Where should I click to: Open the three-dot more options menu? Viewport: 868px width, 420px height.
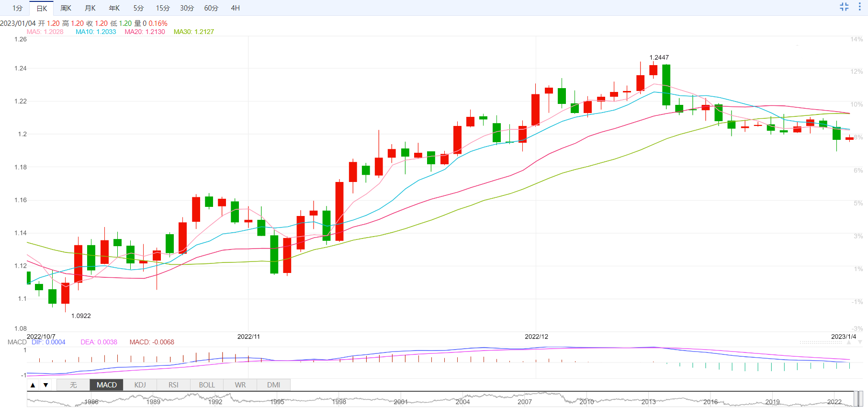859,7
